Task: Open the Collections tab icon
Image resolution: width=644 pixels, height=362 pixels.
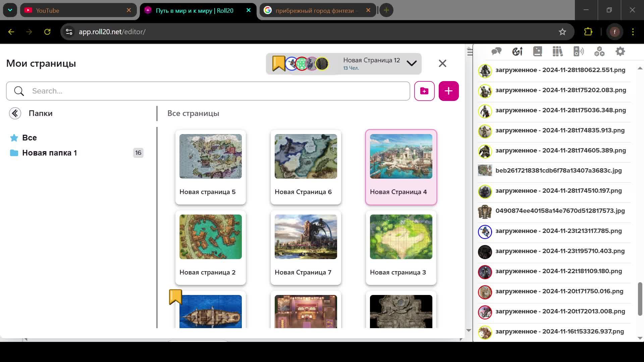Action: (599, 51)
